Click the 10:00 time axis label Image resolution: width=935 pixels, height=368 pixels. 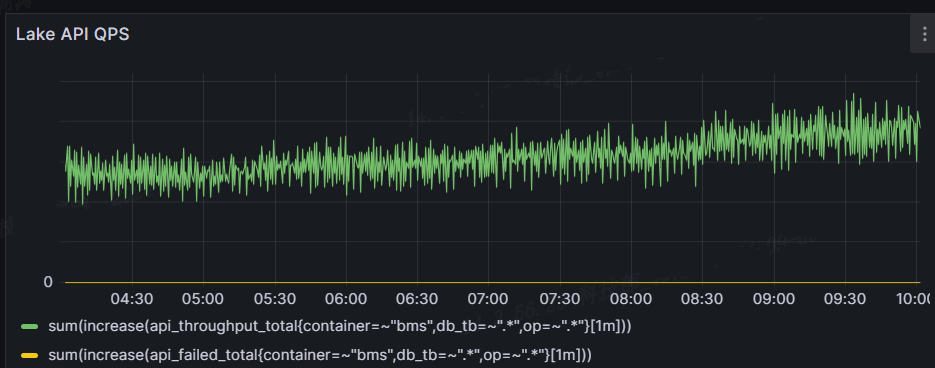(x=915, y=298)
